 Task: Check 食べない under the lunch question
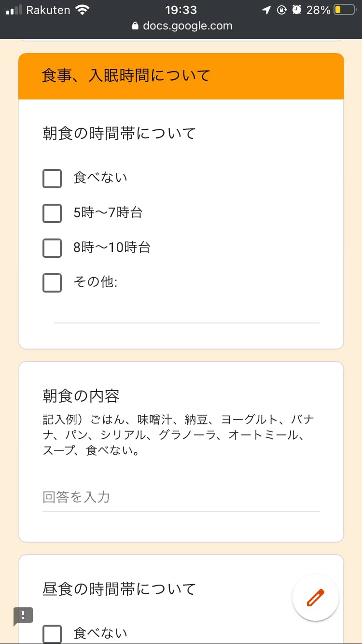(x=52, y=633)
